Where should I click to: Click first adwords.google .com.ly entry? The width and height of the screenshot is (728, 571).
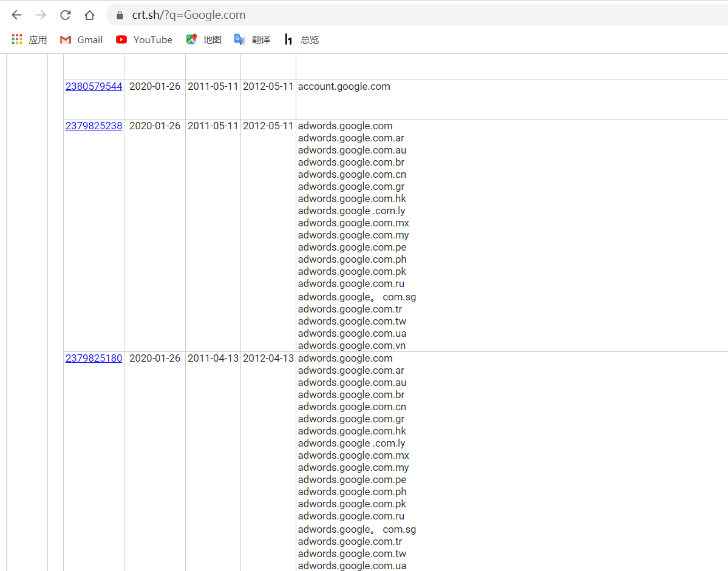(352, 211)
